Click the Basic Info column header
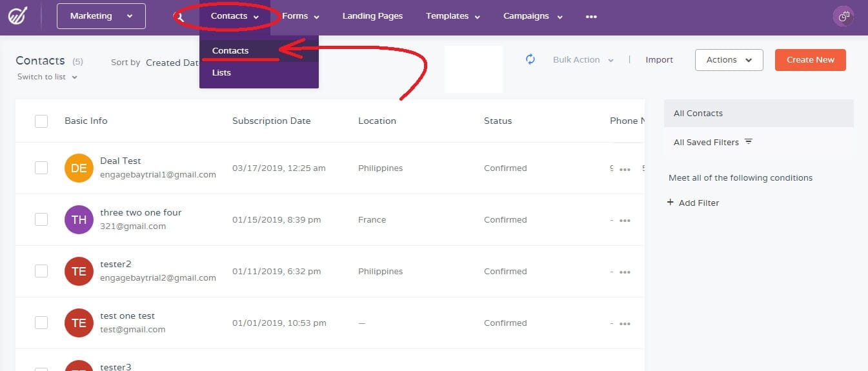 (86, 121)
